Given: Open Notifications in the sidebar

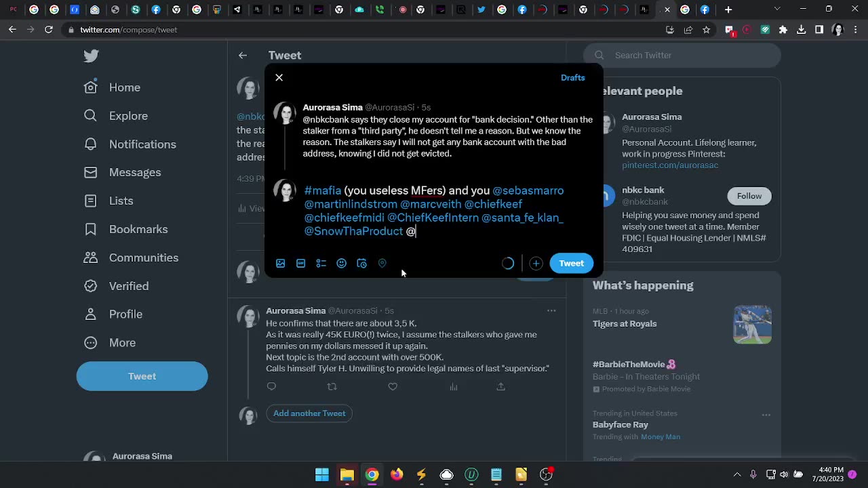Looking at the screenshot, I should pos(130,144).
